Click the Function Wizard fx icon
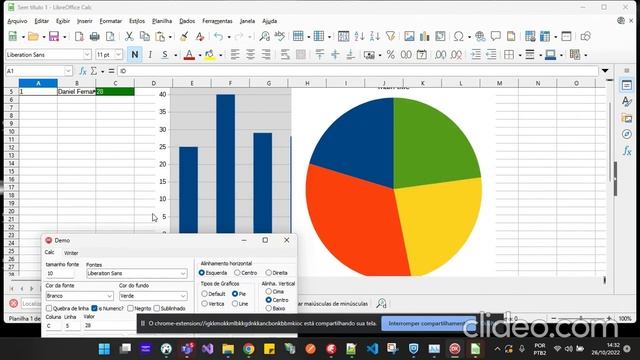The height and width of the screenshot is (360, 640). tap(83, 71)
